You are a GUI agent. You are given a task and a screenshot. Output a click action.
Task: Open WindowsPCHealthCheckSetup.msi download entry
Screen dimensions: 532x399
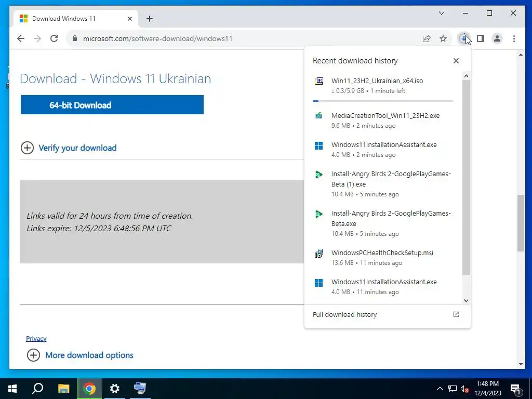pos(383,258)
